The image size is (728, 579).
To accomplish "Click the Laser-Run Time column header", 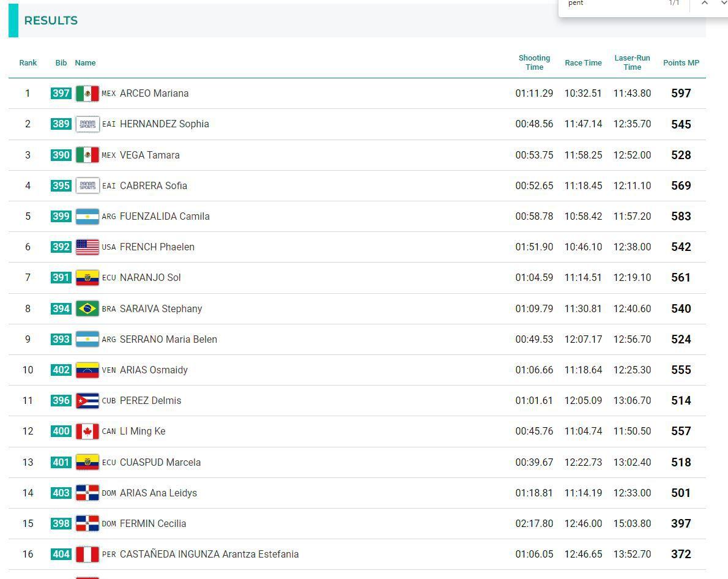I will pos(632,62).
